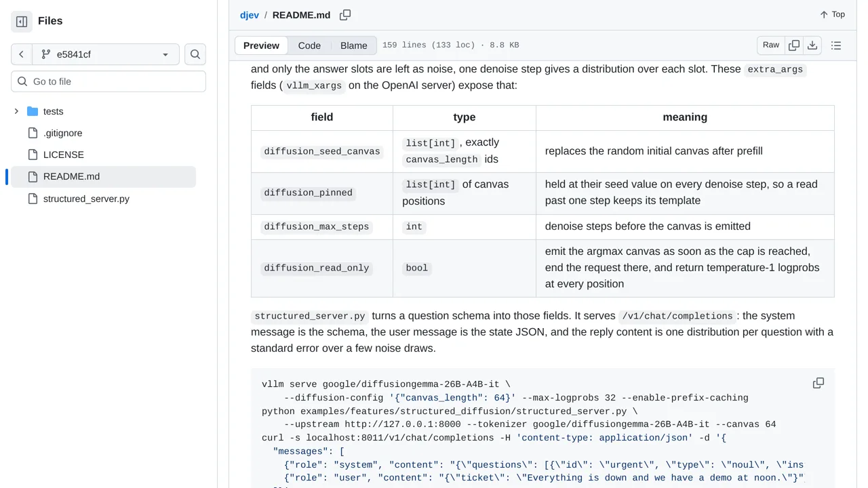Open the tests folder
868x488 pixels.
click(53, 111)
